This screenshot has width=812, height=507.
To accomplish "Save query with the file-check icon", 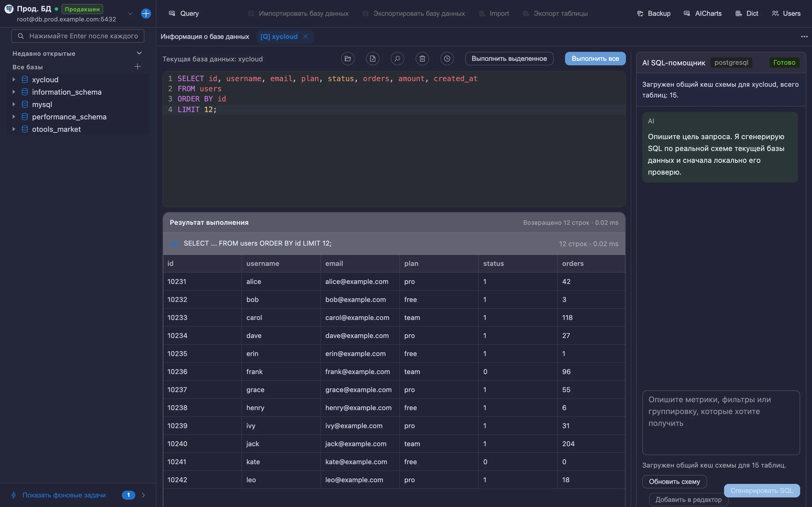I will click(372, 59).
